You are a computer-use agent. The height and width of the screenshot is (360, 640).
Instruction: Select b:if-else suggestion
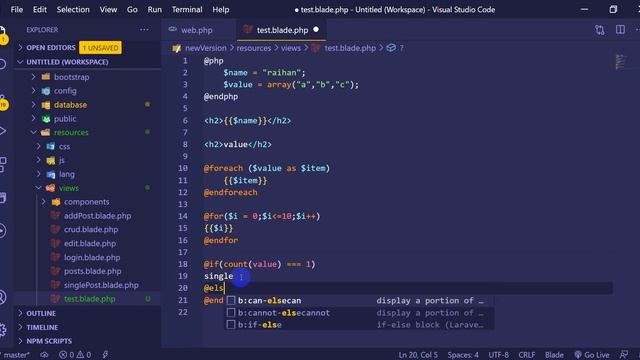pyautogui.click(x=358, y=324)
